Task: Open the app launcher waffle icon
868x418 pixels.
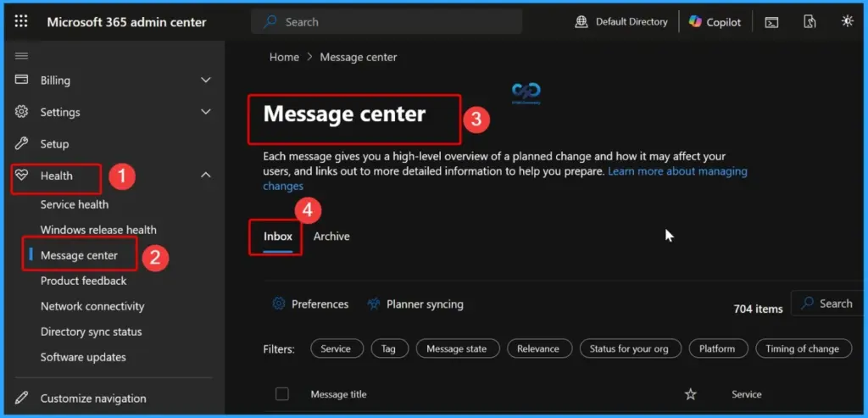Action: tap(21, 21)
